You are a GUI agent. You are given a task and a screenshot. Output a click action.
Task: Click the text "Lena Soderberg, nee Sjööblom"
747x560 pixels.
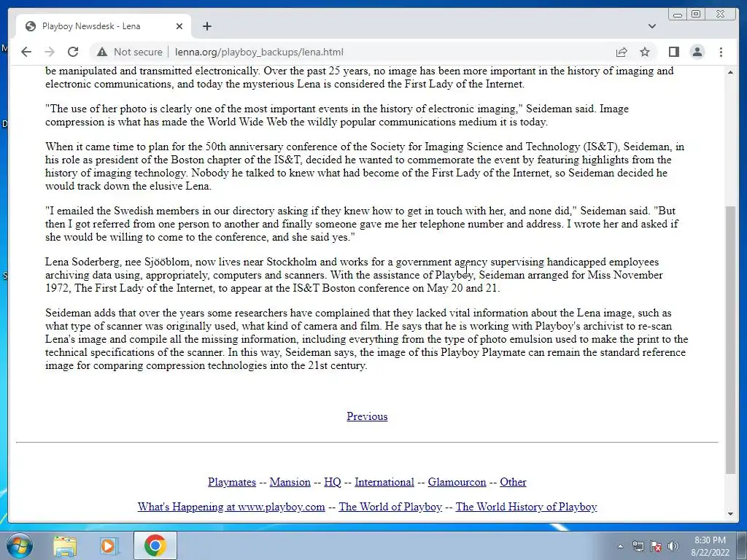click(x=117, y=262)
